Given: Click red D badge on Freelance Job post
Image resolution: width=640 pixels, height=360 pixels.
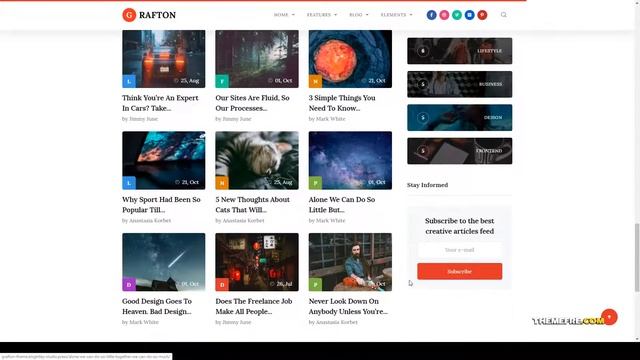Looking at the screenshot, I should pos(222,284).
